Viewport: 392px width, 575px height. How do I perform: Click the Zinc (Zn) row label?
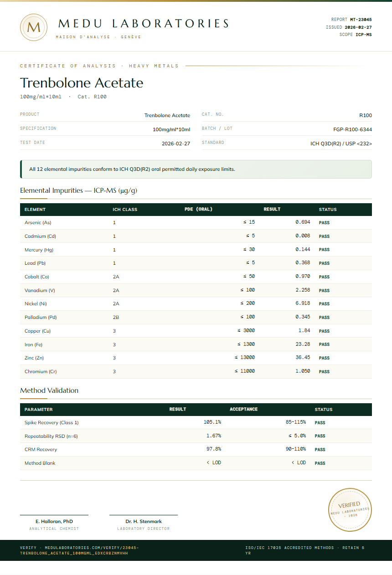click(34, 358)
